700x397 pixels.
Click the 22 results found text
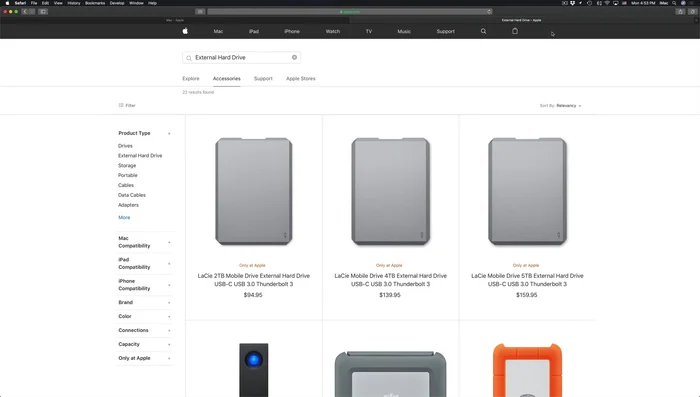coord(198,92)
